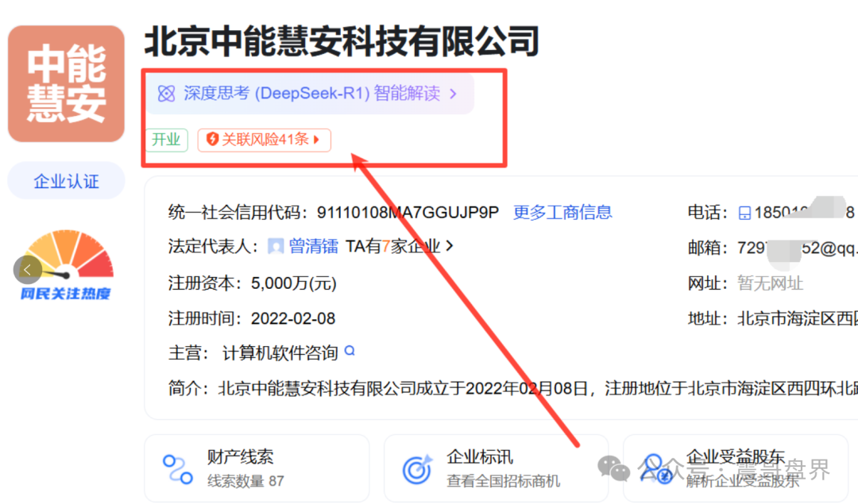Click the company title 北京中能慧安科技有限公司
The image size is (858, 504).
[342, 41]
